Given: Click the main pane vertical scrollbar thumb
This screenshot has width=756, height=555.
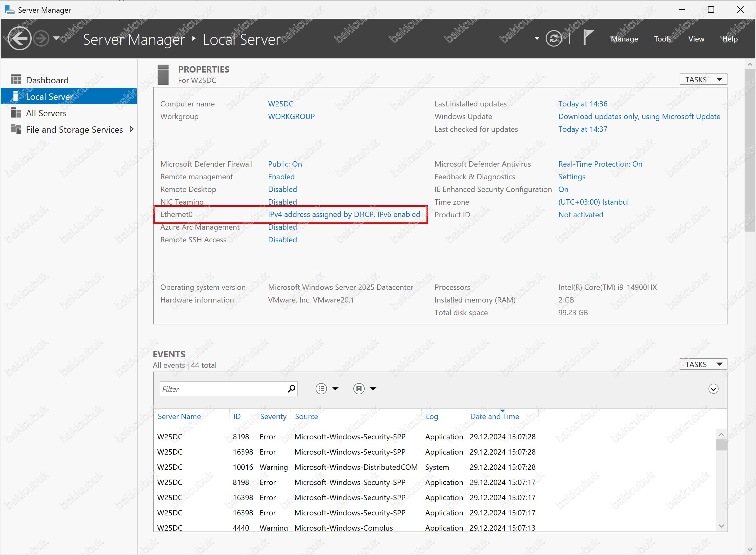Looking at the screenshot, I should click(750, 150).
